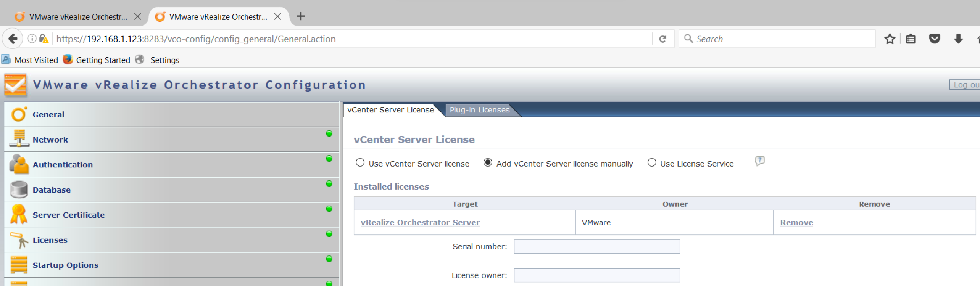The image size is (980, 286).
Task: Click the Firefox Getting Started bookmark icon
Action: (68, 59)
